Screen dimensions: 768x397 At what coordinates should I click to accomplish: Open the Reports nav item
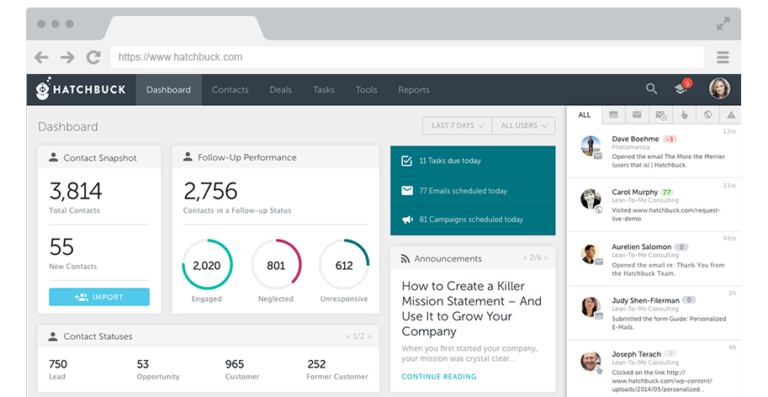click(x=413, y=90)
